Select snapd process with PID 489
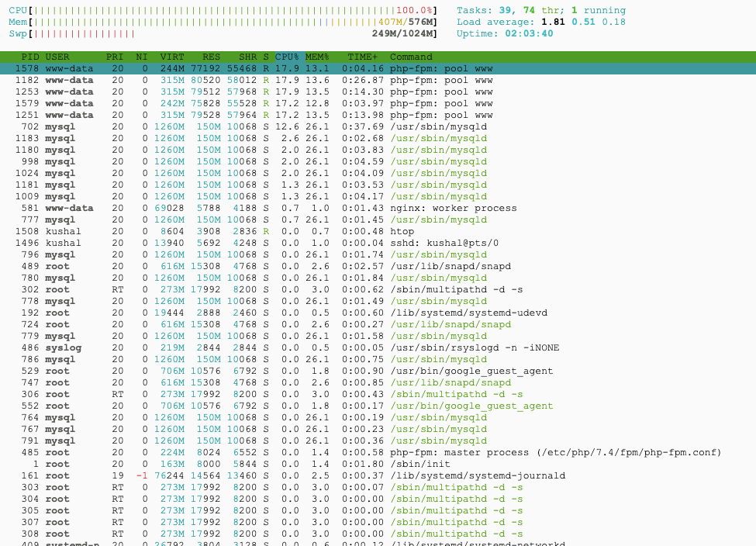Image resolution: width=756 pixels, height=546 pixels. 378,266
